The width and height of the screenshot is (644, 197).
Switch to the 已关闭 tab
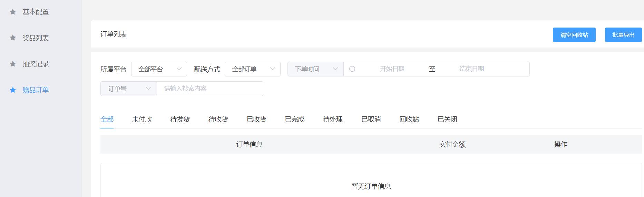point(447,119)
